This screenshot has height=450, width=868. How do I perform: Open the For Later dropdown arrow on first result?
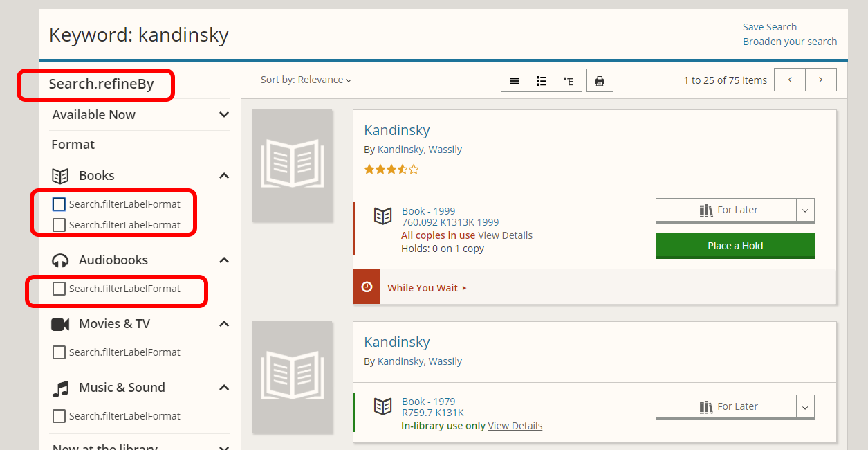(805, 210)
